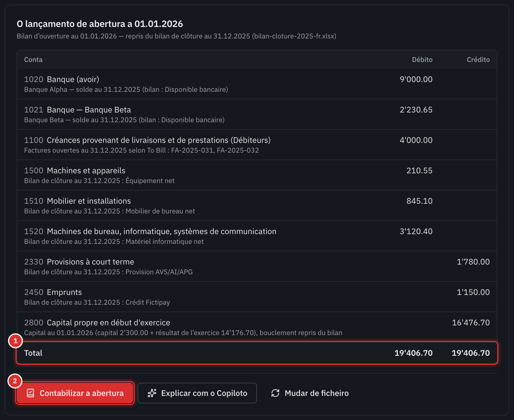Click debit amount 4'000.00
The image size is (514, 420).
[416, 140]
